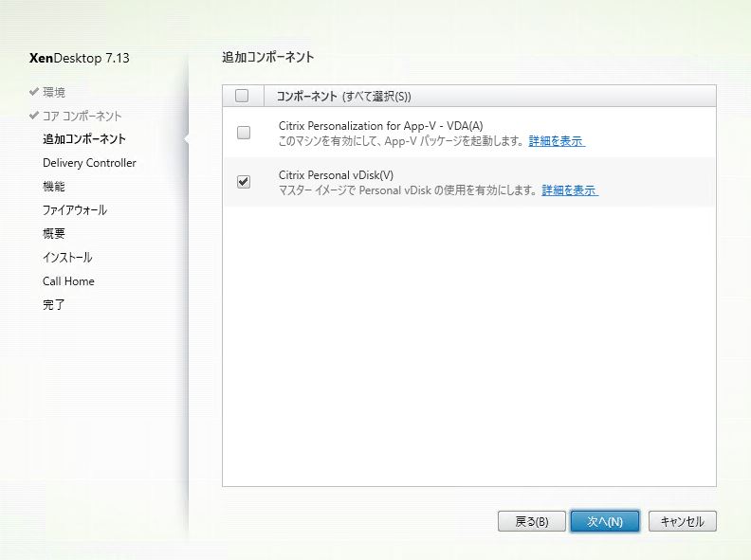The height and width of the screenshot is (560, 751).
Task: Uncheck Citrix Personal vDisk checkbox
Action: pos(244,181)
